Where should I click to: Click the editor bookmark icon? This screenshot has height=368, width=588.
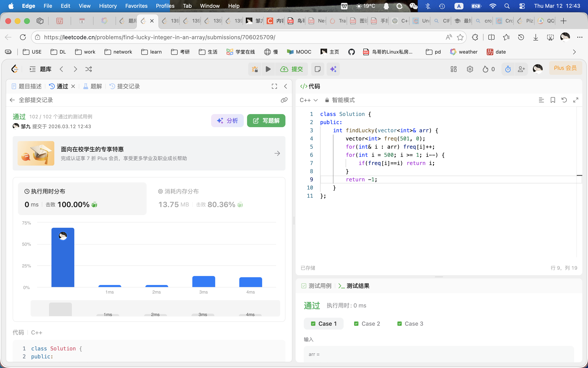(553, 100)
